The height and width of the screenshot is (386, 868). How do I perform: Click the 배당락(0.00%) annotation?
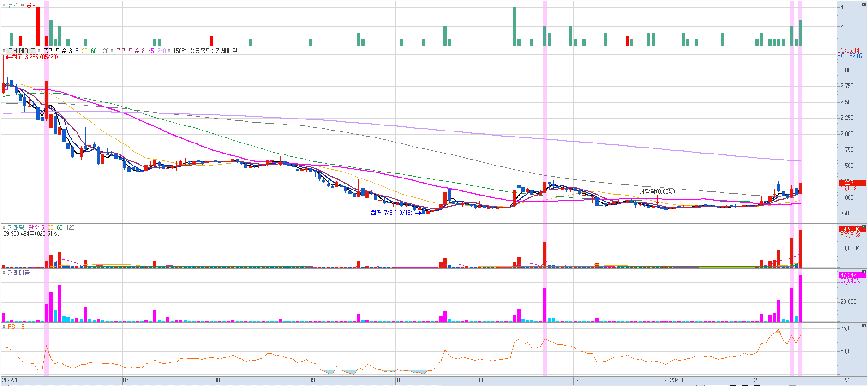[x=657, y=191]
